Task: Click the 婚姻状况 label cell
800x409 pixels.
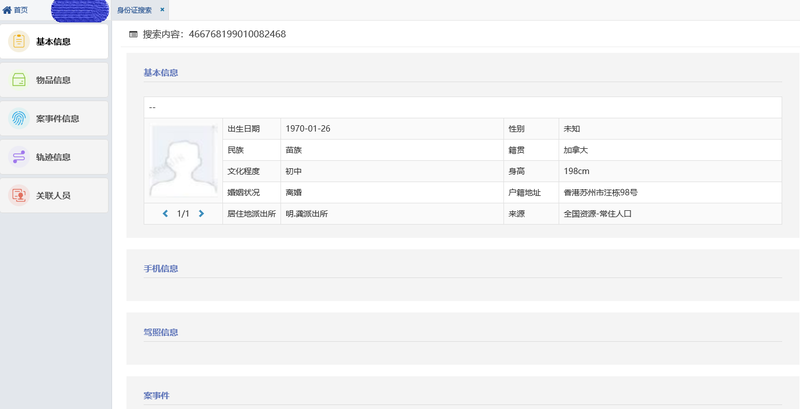Action: 252,192
